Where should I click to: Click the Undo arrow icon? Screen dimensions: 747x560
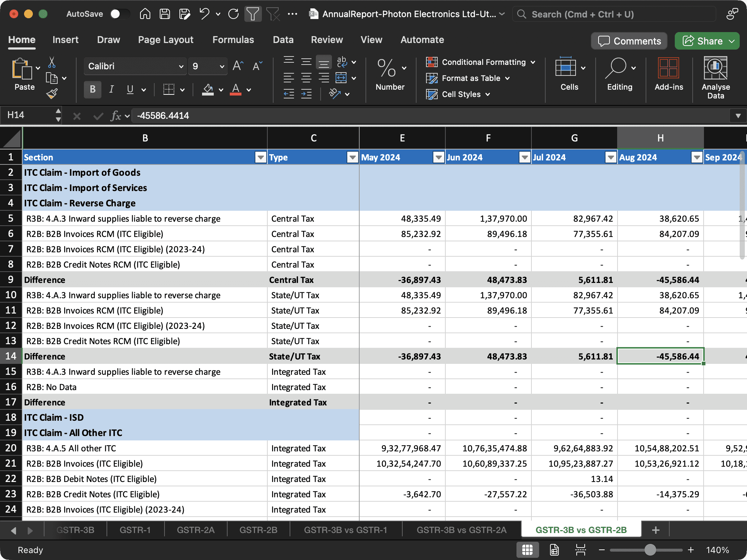[204, 14]
